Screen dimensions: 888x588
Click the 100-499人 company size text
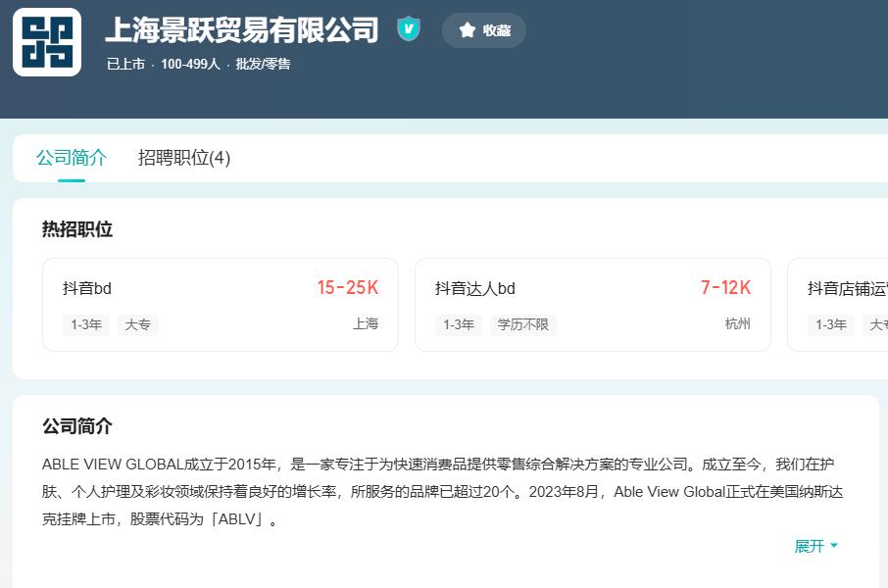tap(190, 64)
